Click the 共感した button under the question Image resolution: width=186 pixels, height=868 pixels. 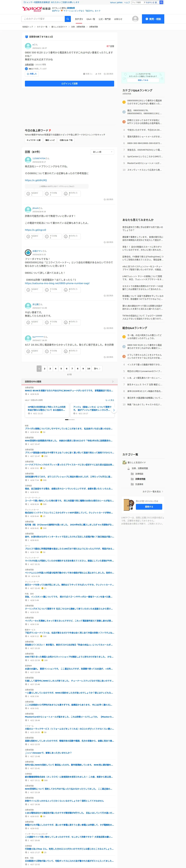32,74
